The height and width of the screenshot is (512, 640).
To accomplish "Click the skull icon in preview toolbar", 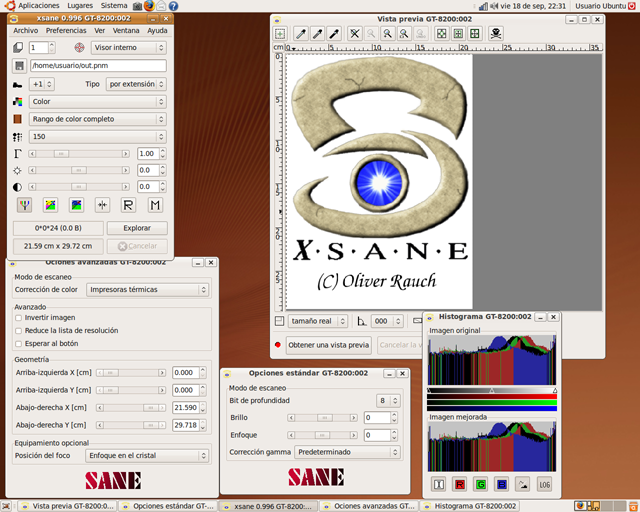I will (x=495, y=34).
